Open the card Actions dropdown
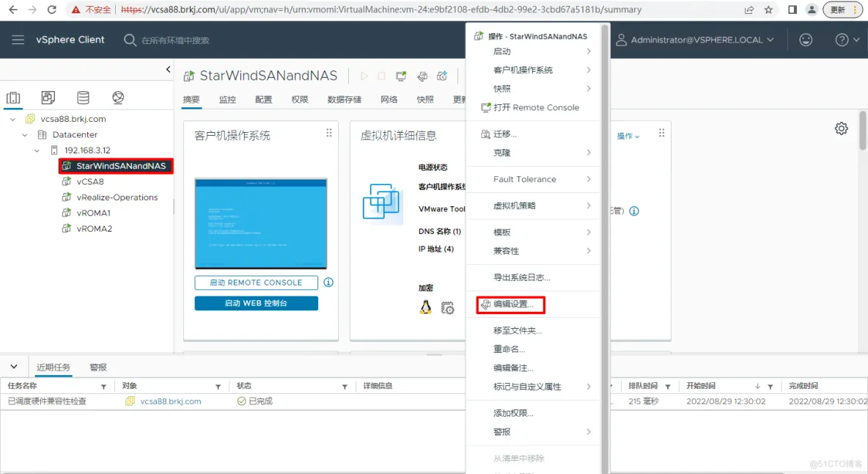This screenshot has height=474, width=868. tap(628, 136)
